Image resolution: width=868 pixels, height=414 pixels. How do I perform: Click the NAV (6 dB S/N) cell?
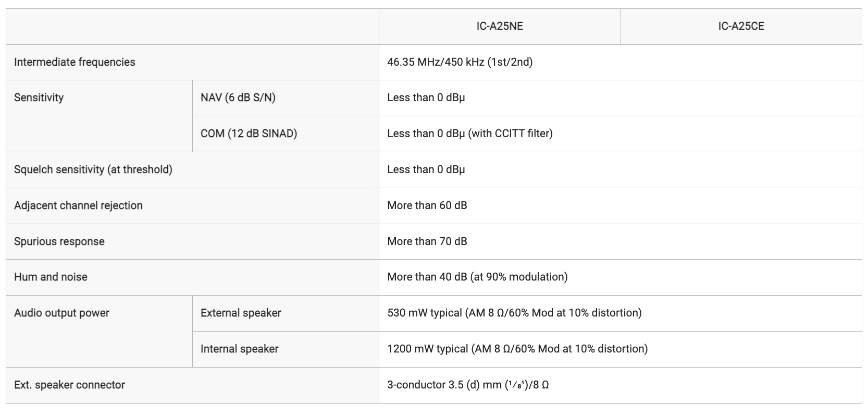(x=286, y=98)
